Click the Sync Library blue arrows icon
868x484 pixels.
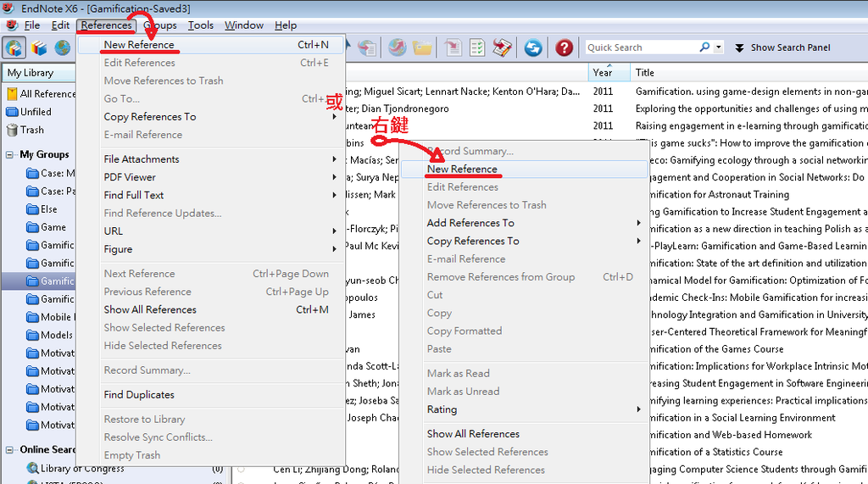pyautogui.click(x=533, y=48)
